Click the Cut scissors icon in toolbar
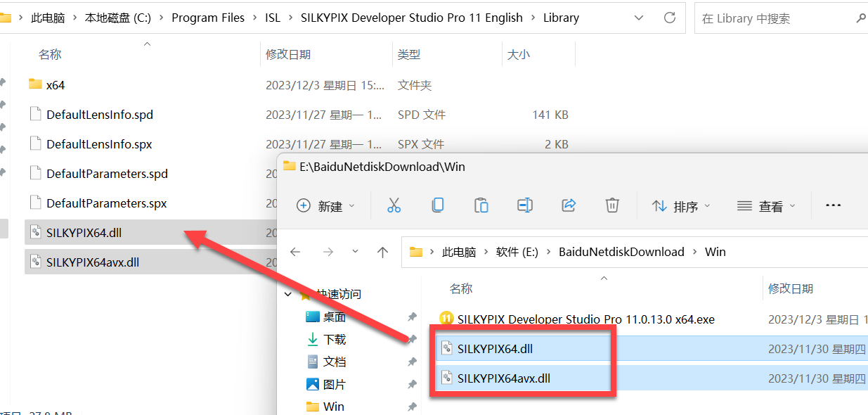 pyautogui.click(x=394, y=205)
